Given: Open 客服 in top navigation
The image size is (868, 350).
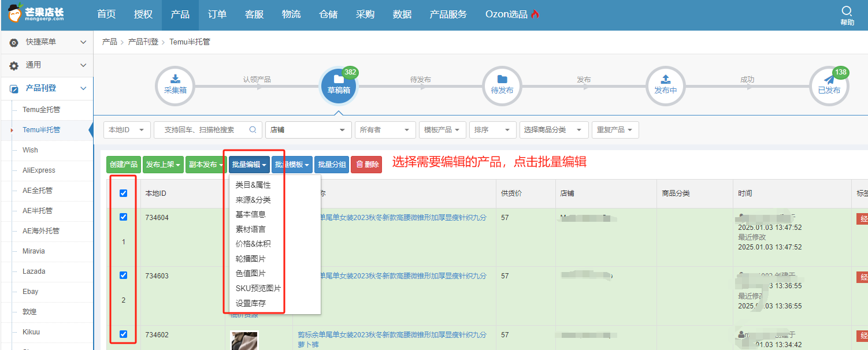Looking at the screenshot, I should click(254, 14).
